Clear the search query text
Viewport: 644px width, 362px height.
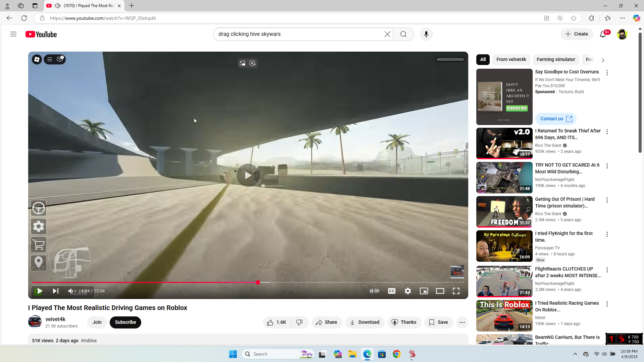click(387, 34)
